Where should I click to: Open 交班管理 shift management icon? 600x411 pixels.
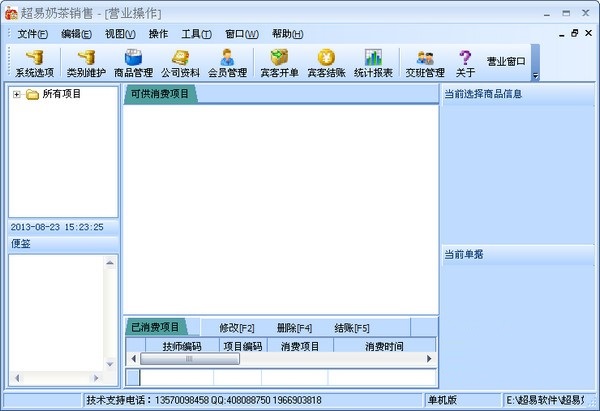coord(425,63)
